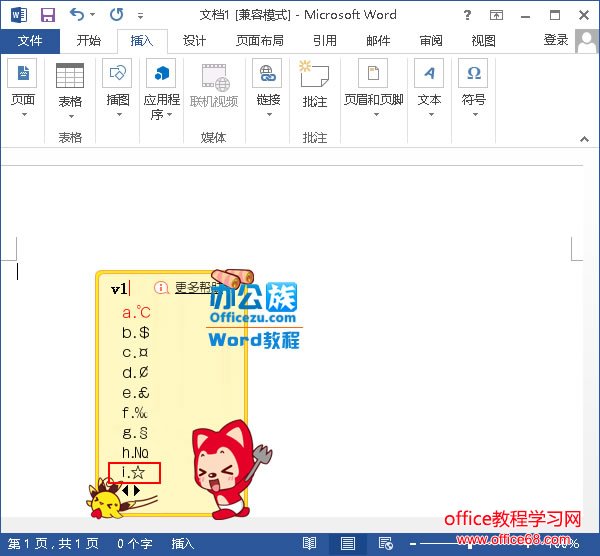Open the undo history dropdown arrow
600x556 pixels.
(x=93, y=15)
